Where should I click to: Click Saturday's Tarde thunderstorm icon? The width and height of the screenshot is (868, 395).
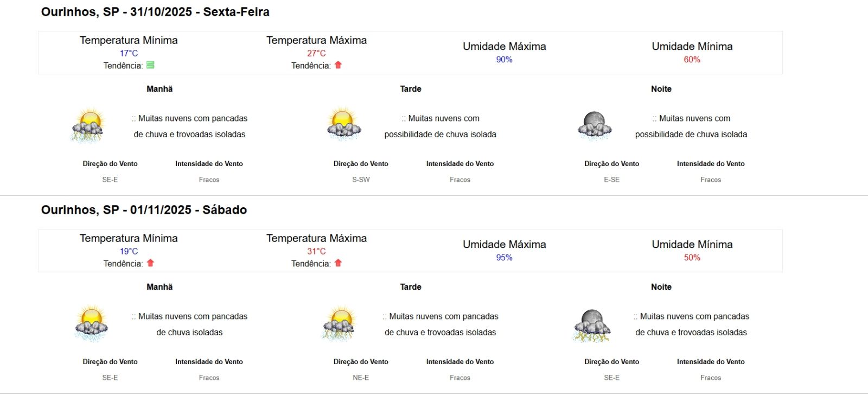[x=339, y=323]
